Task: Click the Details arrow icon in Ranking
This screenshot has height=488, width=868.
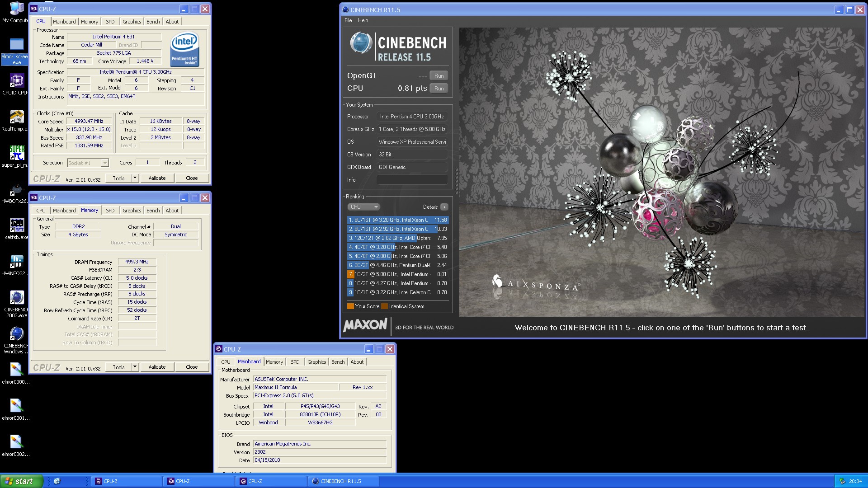Action: (x=444, y=207)
